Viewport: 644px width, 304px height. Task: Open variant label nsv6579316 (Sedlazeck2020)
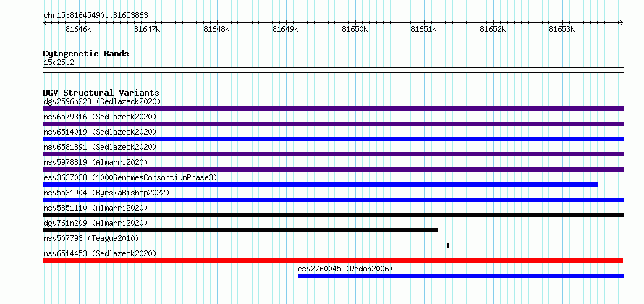click(100, 117)
